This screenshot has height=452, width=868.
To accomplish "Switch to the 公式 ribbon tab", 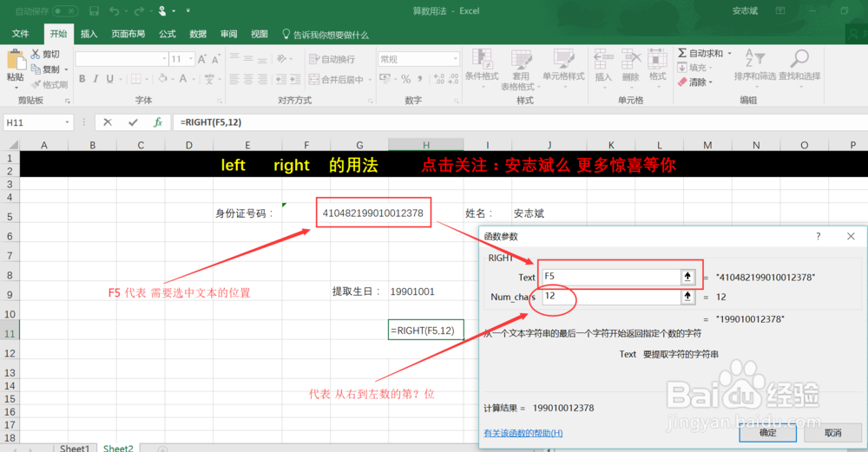I will 168,35.
